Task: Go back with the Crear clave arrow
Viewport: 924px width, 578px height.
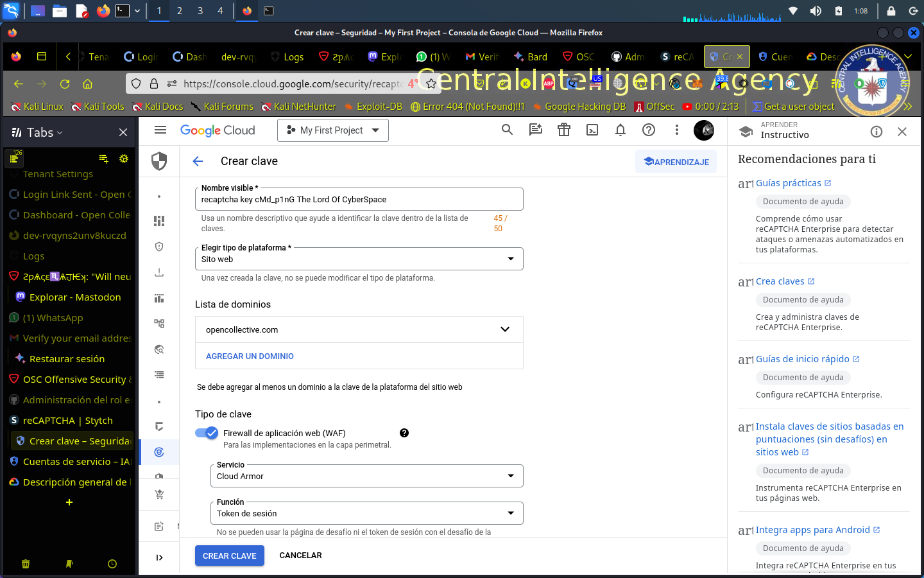Action: point(198,161)
